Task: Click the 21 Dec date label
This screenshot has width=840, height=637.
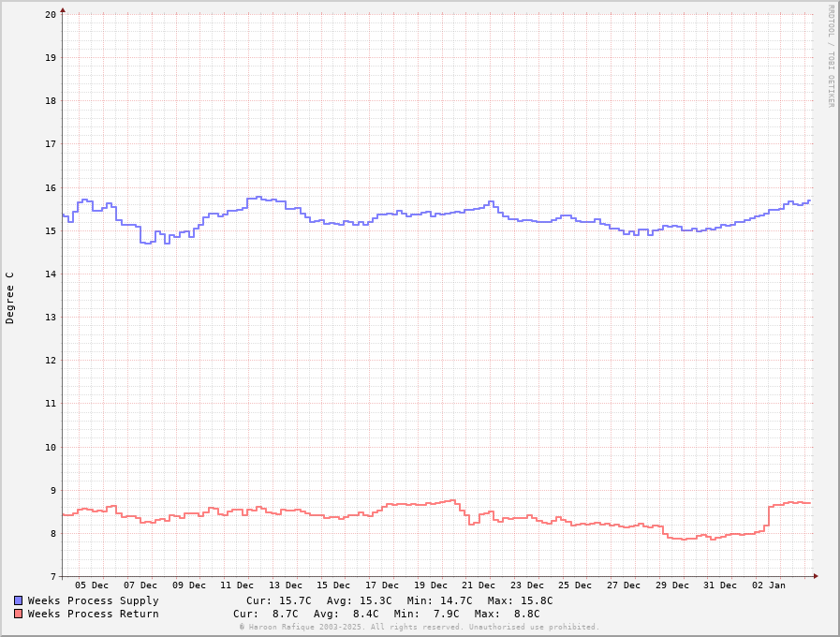Action: pyautogui.click(x=479, y=585)
